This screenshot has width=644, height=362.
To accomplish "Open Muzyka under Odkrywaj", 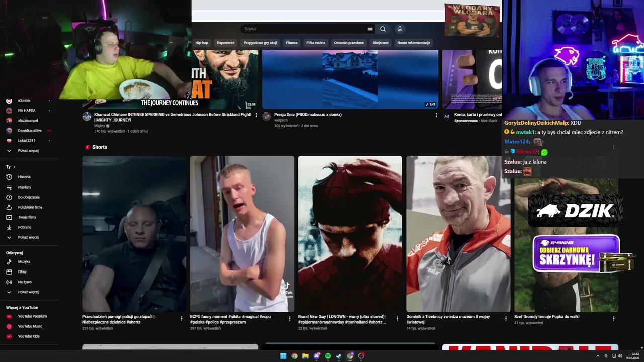I will 24,262.
